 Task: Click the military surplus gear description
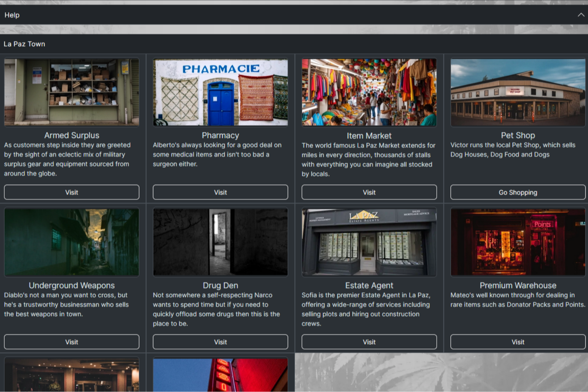tap(67, 159)
